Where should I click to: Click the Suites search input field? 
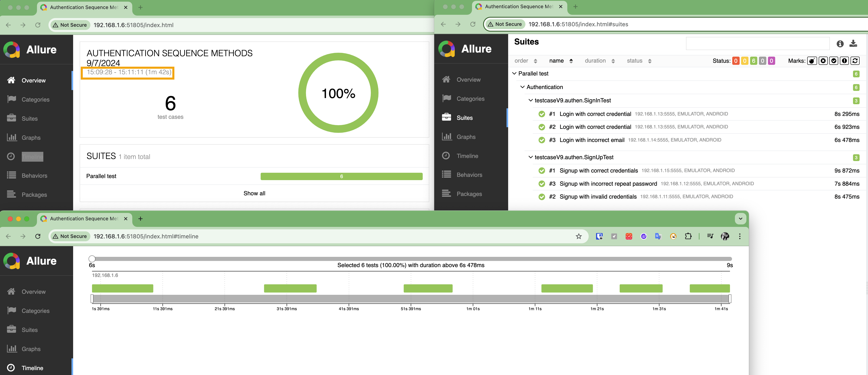(757, 43)
